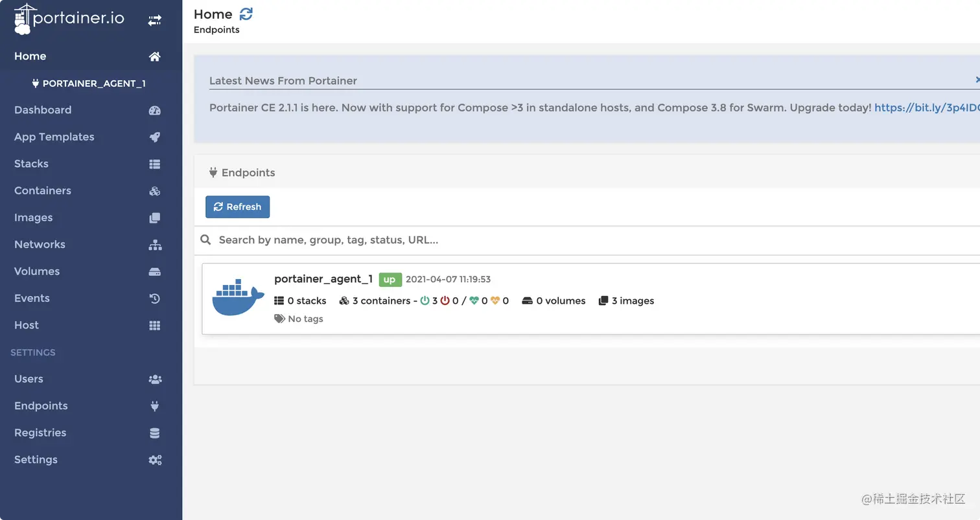Click the Events history icon
The height and width of the screenshot is (520, 980).
pyautogui.click(x=154, y=299)
